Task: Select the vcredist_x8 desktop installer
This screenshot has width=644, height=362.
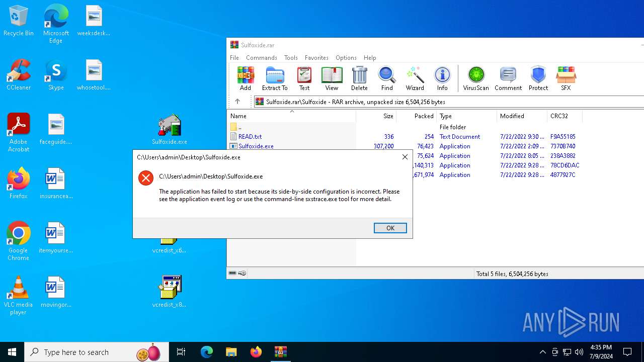Action: coord(170,292)
